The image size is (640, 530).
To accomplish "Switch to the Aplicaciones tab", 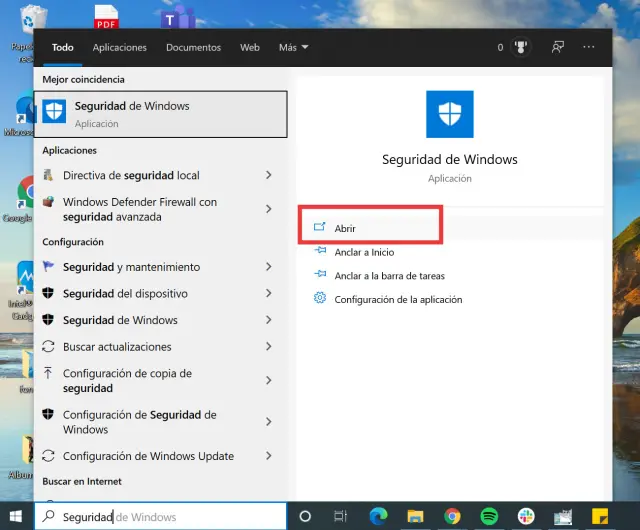I will pyautogui.click(x=120, y=47).
